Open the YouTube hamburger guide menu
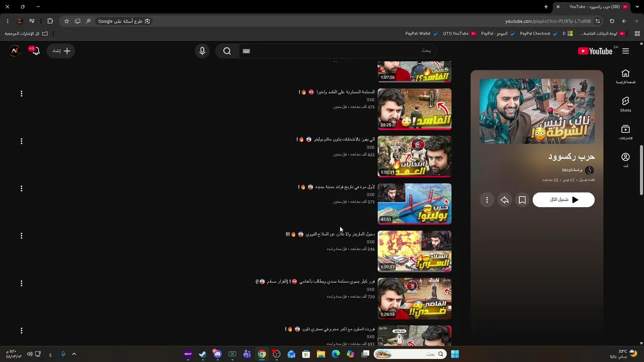This screenshot has height=362, width=644. tap(625, 51)
